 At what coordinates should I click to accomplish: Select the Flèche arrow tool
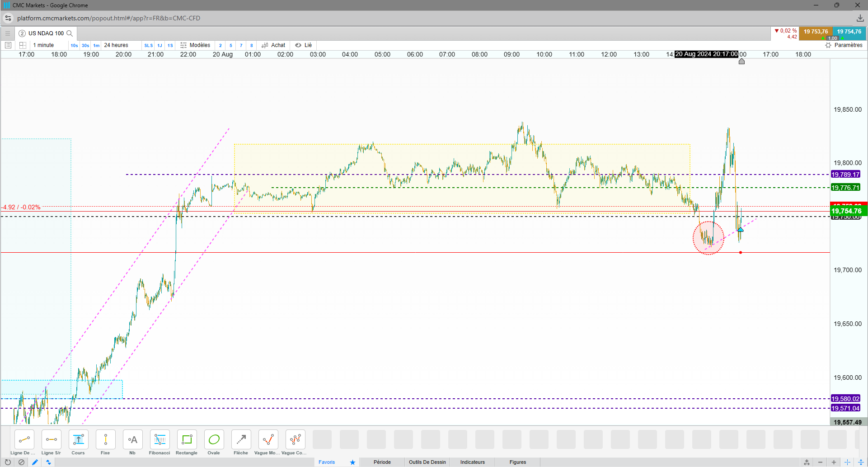(x=241, y=439)
